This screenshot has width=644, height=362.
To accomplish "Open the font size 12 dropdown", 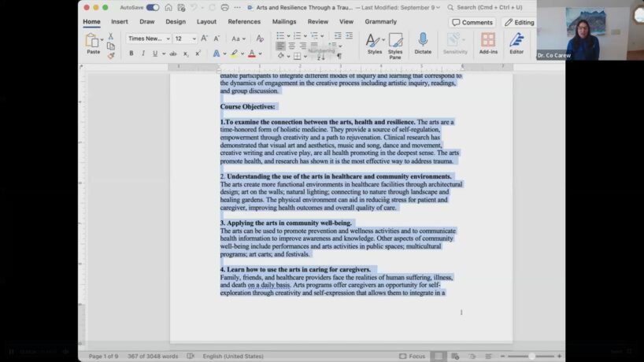I will [x=185, y=38].
